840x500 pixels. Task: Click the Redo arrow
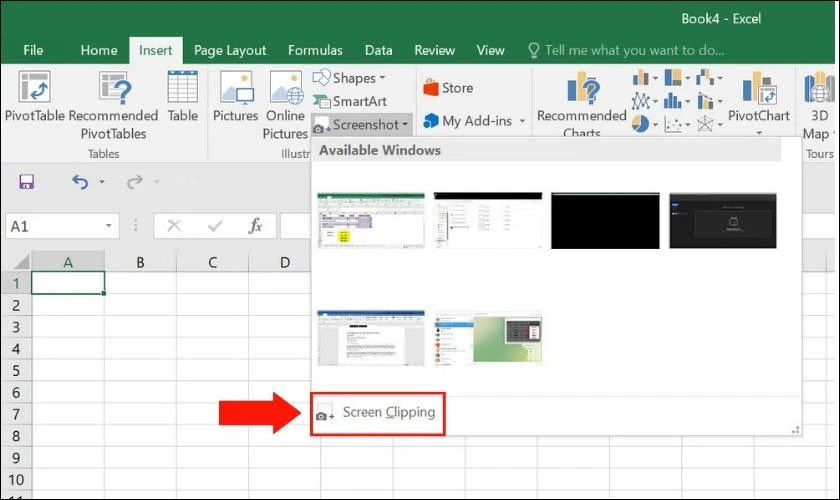click(x=134, y=182)
